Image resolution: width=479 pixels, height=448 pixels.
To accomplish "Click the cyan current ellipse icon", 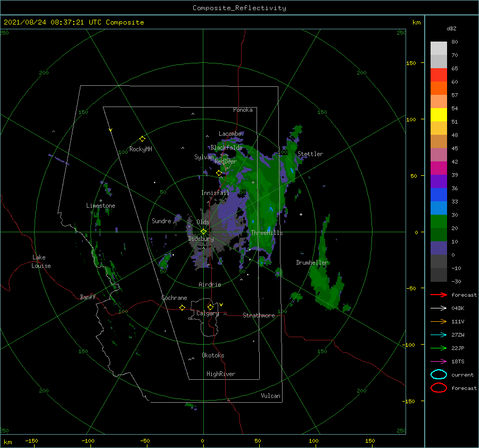I will pyautogui.click(x=439, y=374).
